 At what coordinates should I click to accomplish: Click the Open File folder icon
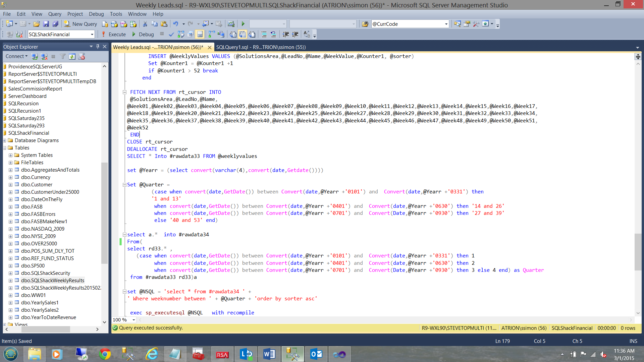pos(37,24)
